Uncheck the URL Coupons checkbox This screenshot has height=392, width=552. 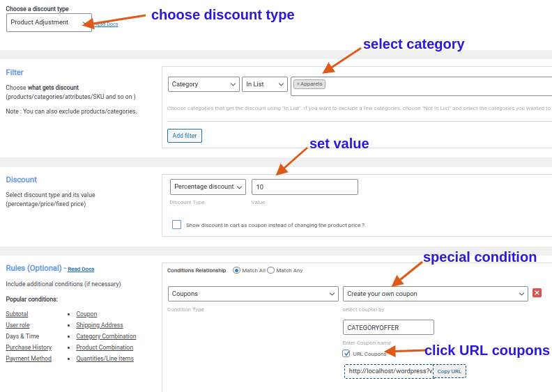click(346, 354)
